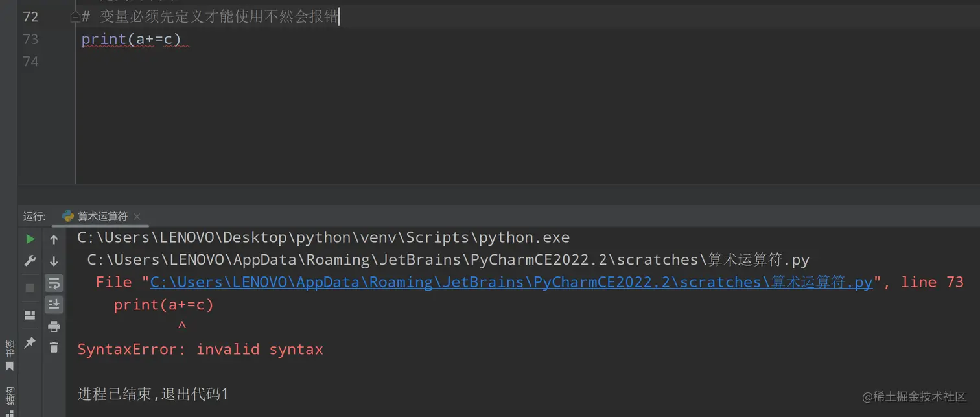The height and width of the screenshot is (417, 980).
Task: Click the 运行: panel label
Action: coord(34,217)
